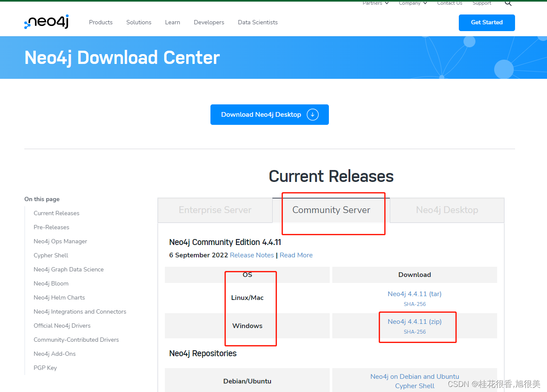Image resolution: width=547 pixels, height=392 pixels.
Task: Open the search magnifier icon
Action: click(508, 3)
